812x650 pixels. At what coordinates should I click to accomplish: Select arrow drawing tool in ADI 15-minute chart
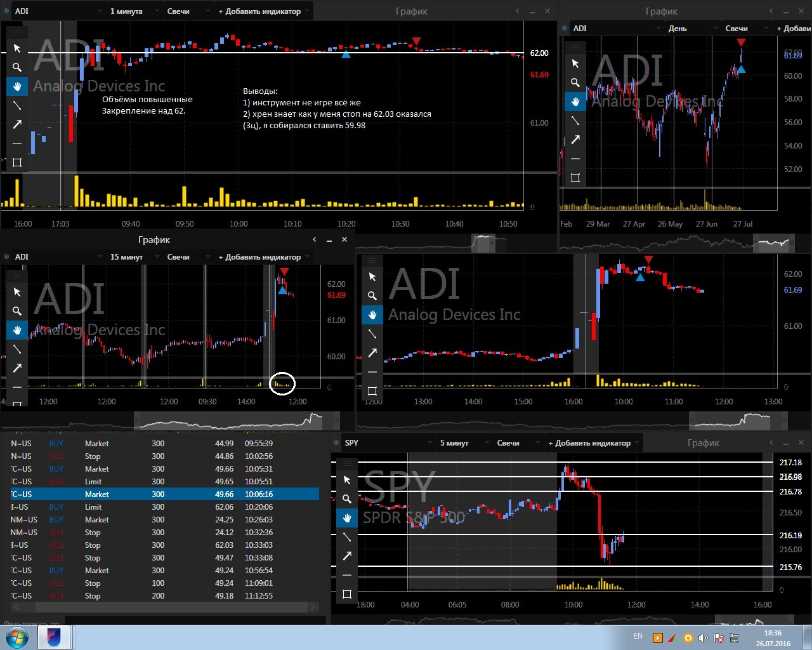point(17,368)
